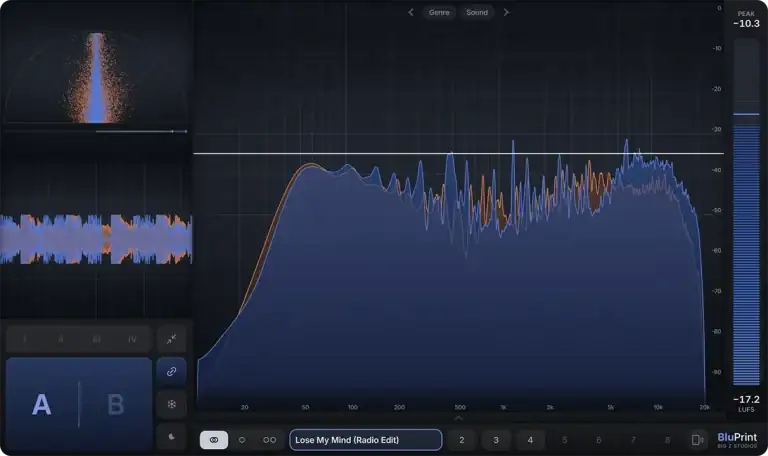768x456 pixels.
Task: Click the stereo vectorscope display
Action: point(96,76)
